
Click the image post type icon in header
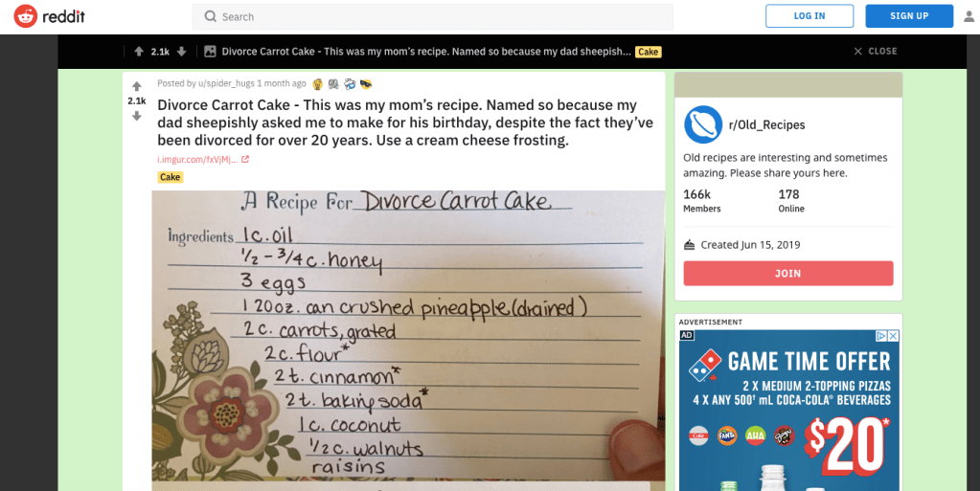pyautogui.click(x=210, y=52)
